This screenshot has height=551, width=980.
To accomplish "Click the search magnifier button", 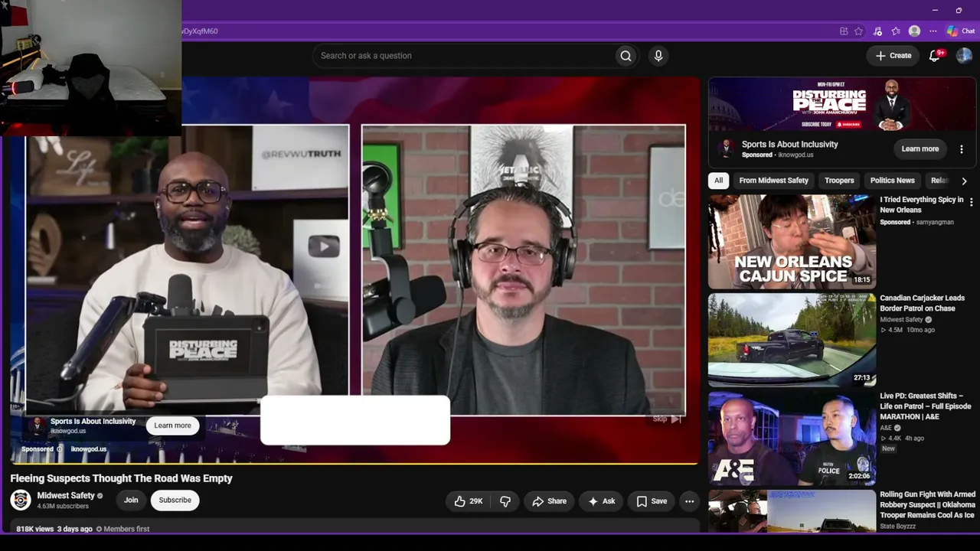I will [626, 56].
